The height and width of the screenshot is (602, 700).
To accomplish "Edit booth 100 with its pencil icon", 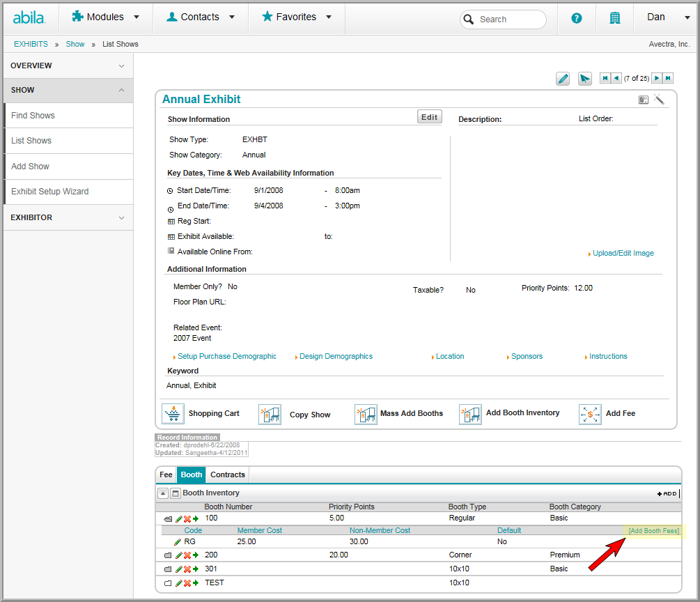I will point(178,519).
